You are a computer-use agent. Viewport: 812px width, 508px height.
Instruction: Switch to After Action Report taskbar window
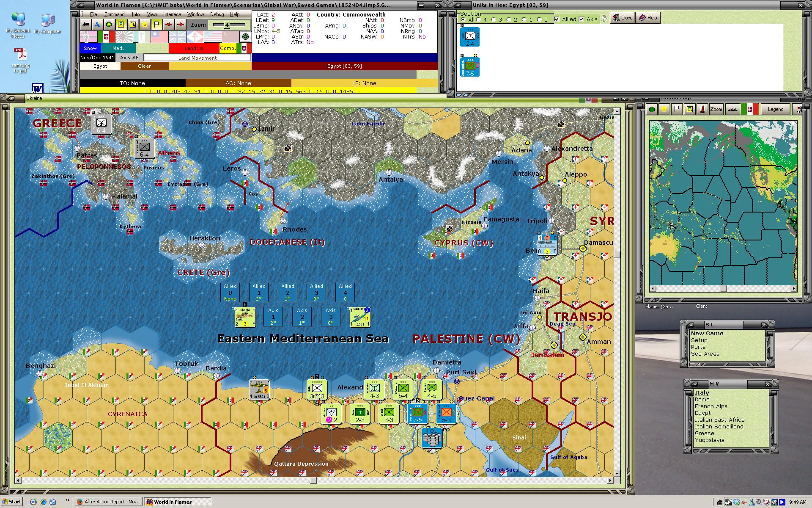pyautogui.click(x=108, y=502)
